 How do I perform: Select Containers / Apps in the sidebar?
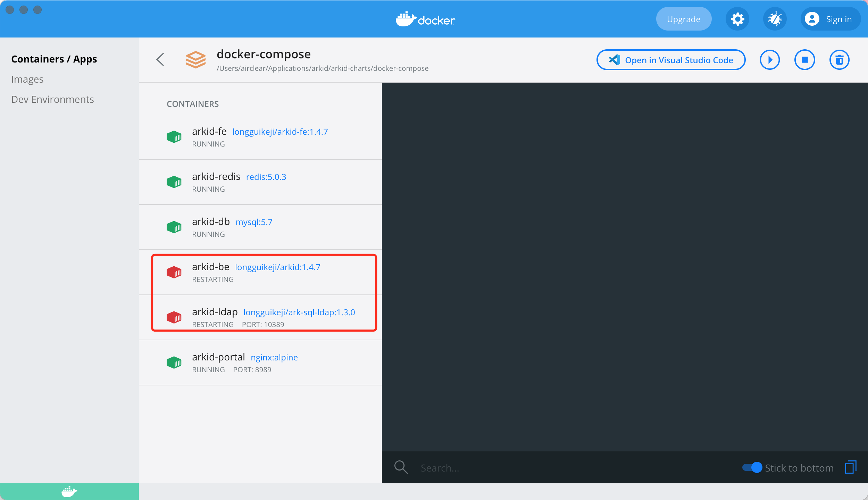[x=54, y=59]
